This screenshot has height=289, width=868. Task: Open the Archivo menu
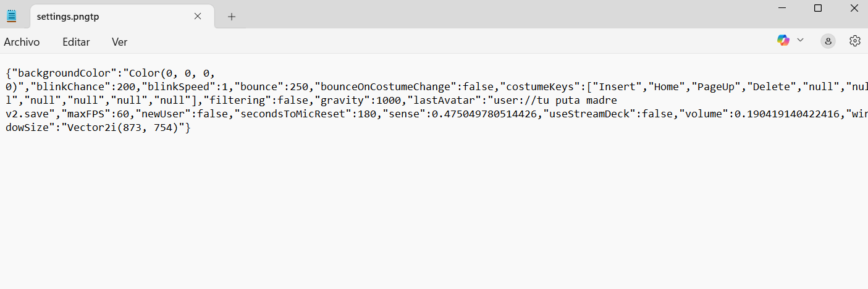(22, 42)
